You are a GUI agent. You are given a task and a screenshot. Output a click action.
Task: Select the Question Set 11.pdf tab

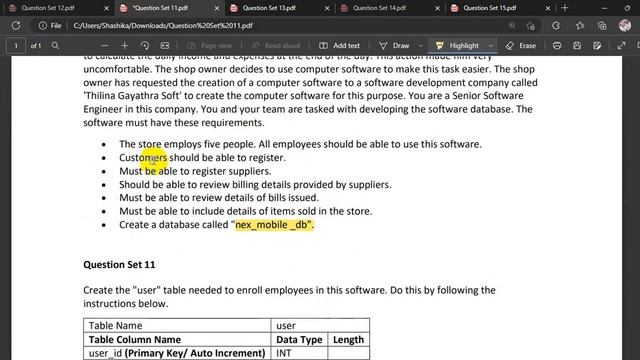(x=169, y=8)
